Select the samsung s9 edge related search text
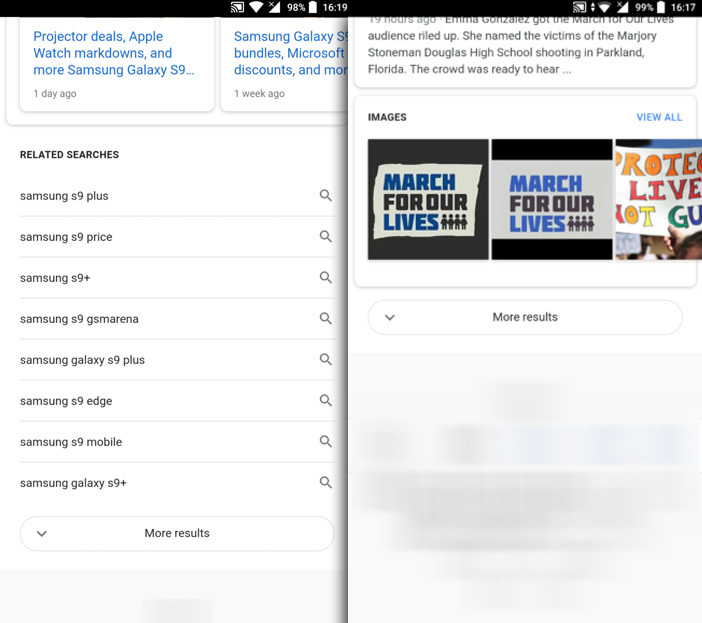The image size is (702, 623). 66,401
